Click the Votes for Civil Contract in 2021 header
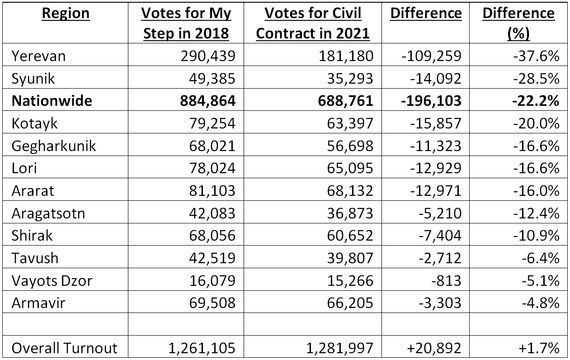Image resolution: width=570 pixels, height=360 pixels. (x=313, y=23)
